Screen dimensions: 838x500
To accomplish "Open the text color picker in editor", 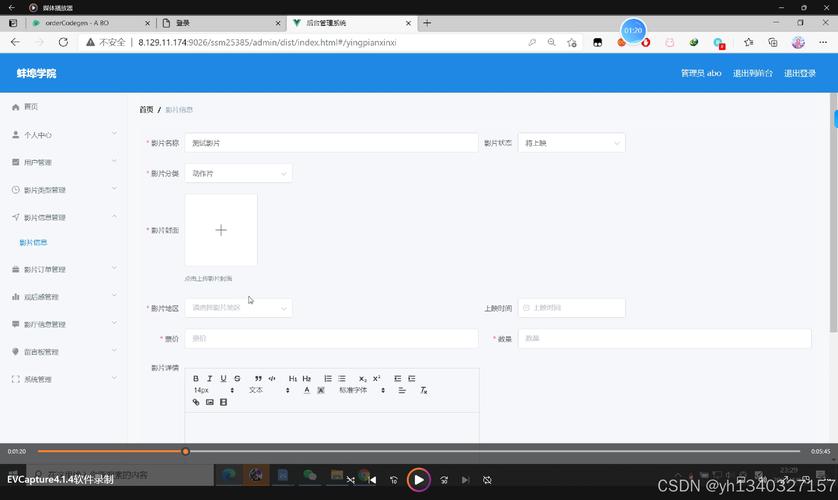I will pos(307,390).
